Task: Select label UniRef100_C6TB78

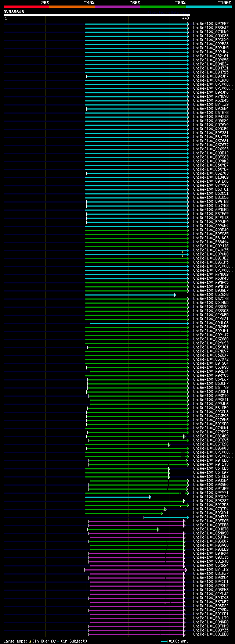Action: pos(211,112)
